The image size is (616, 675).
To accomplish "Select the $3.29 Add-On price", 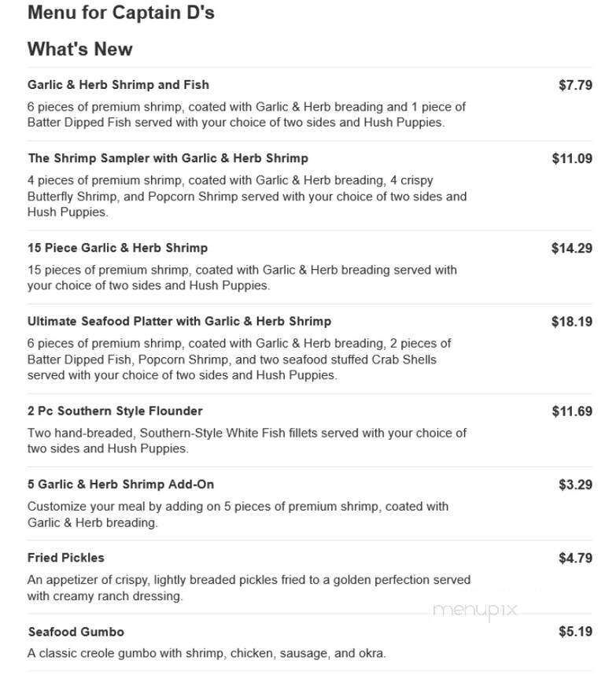I will click(x=576, y=485).
